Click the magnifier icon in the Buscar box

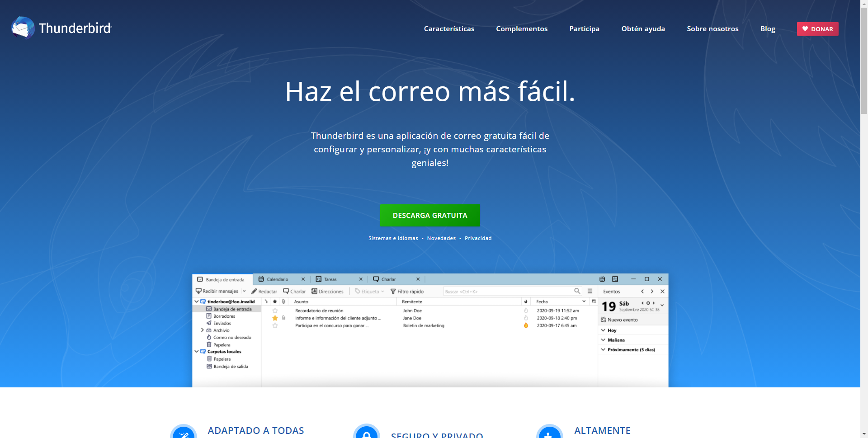pos(577,291)
